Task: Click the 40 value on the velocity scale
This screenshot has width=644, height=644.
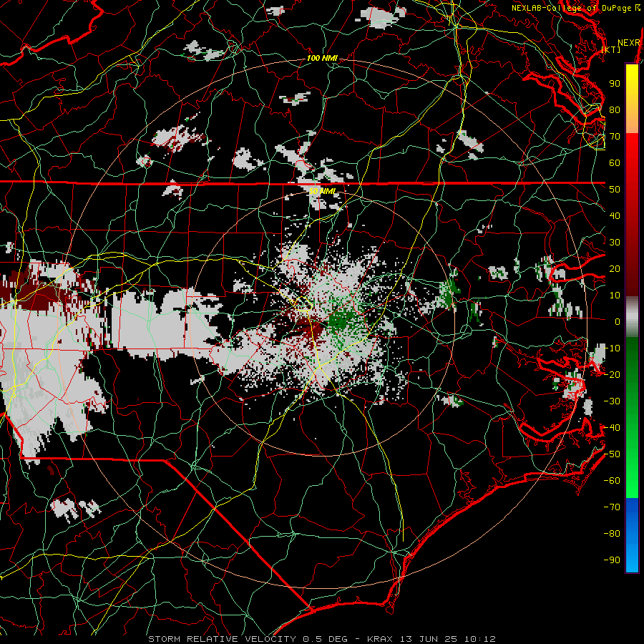Action: click(x=615, y=216)
